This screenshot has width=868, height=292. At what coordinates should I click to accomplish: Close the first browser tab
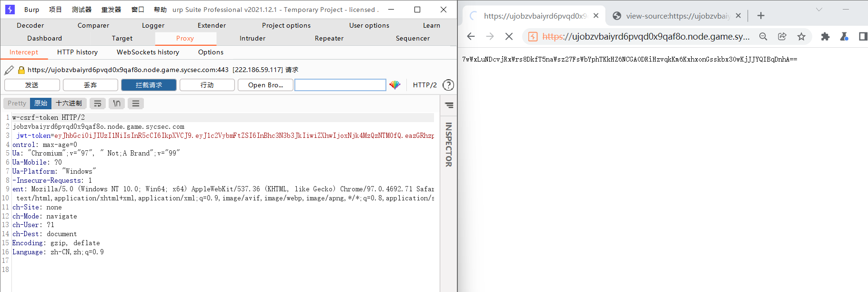point(596,16)
